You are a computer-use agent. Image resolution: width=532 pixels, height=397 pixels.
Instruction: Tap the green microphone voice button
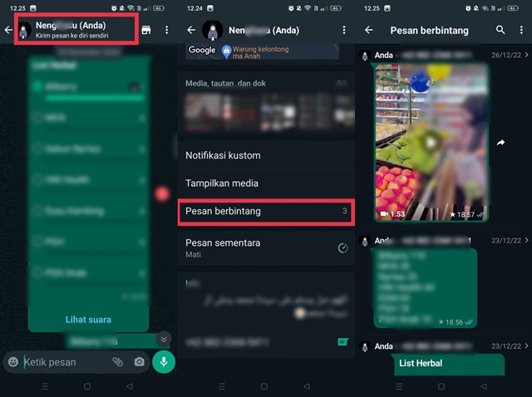164,362
